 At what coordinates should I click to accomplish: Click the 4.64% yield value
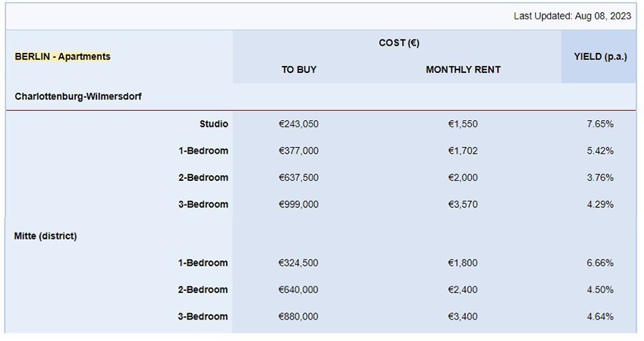[x=600, y=317]
